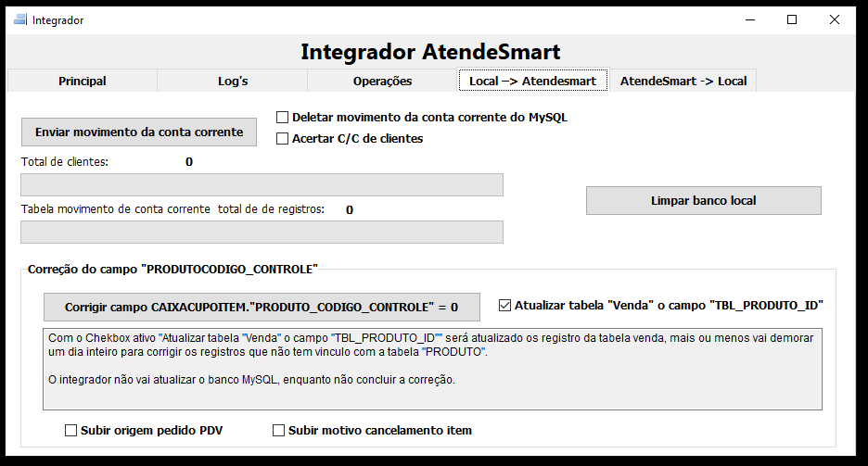The image size is (868, 466).
Task: Switch to the Principal tab
Action: 83,81
